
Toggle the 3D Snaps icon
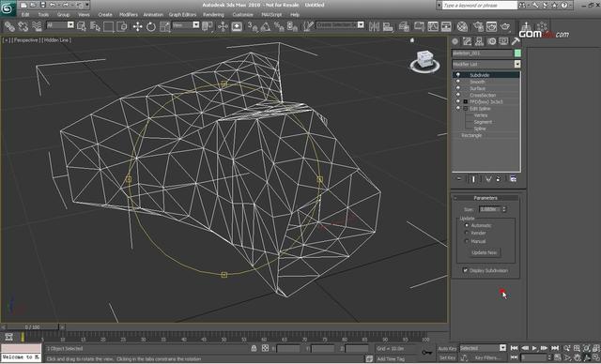tap(252, 26)
